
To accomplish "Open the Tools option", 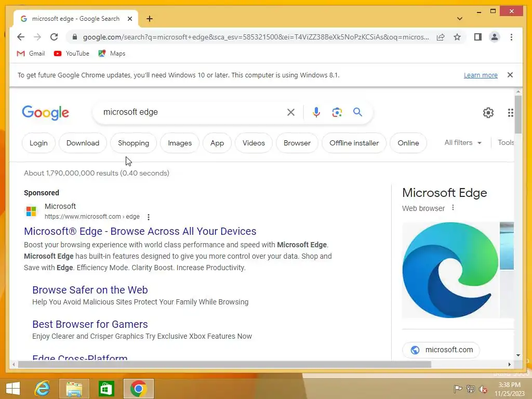I will pyautogui.click(x=506, y=142).
